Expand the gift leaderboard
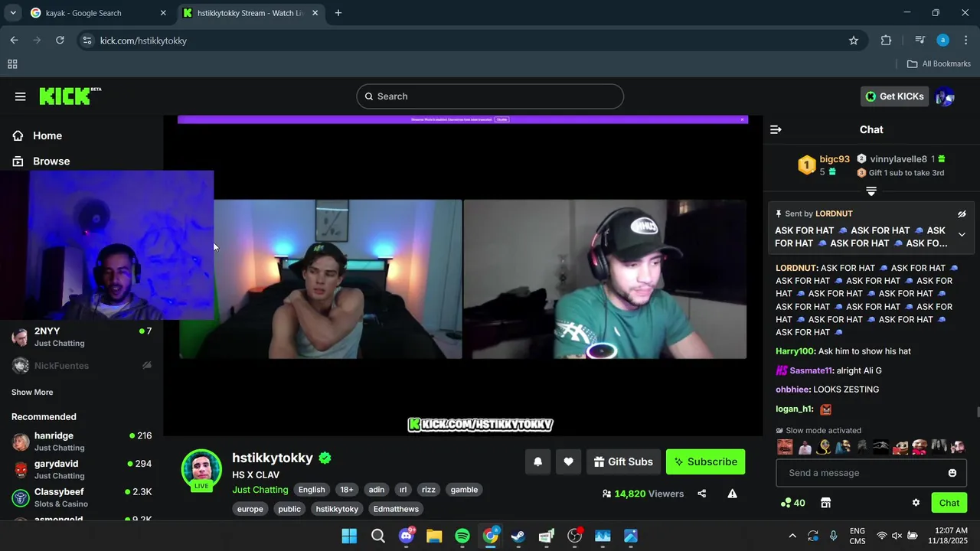The height and width of the screenshot is (551, 980). click(871, 191)
